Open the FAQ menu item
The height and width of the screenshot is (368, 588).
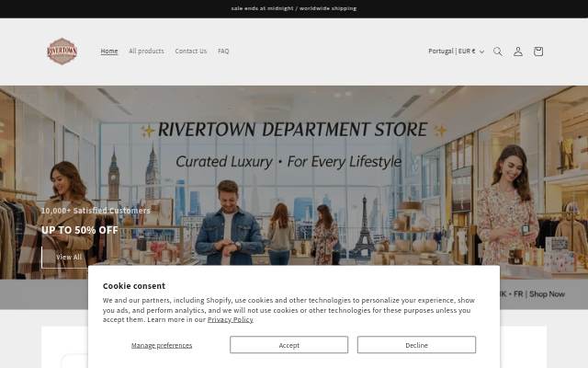(223, 52)
